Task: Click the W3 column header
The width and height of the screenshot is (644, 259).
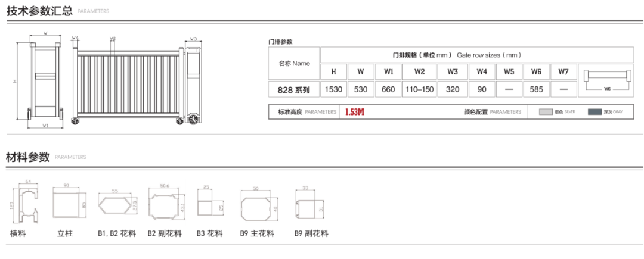Action: [452, 71]
